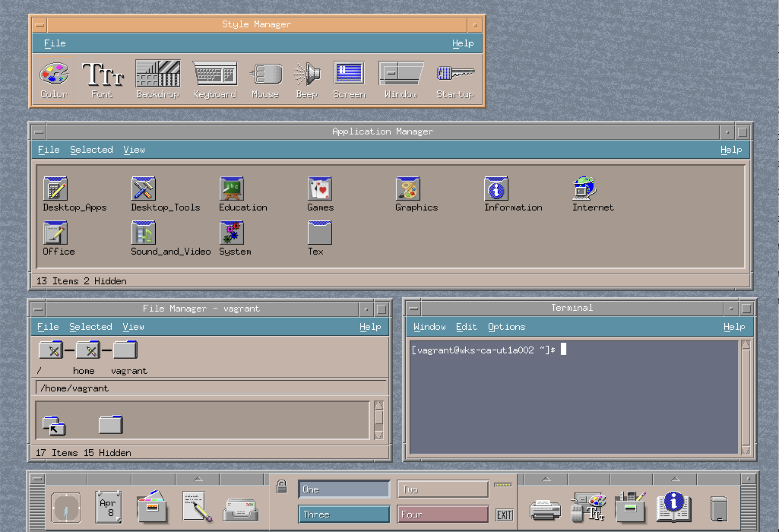The height and width of the screenshot is (532, 779).
Task: Open the System folder in Application Manager
Action: (x=232, y=232)
